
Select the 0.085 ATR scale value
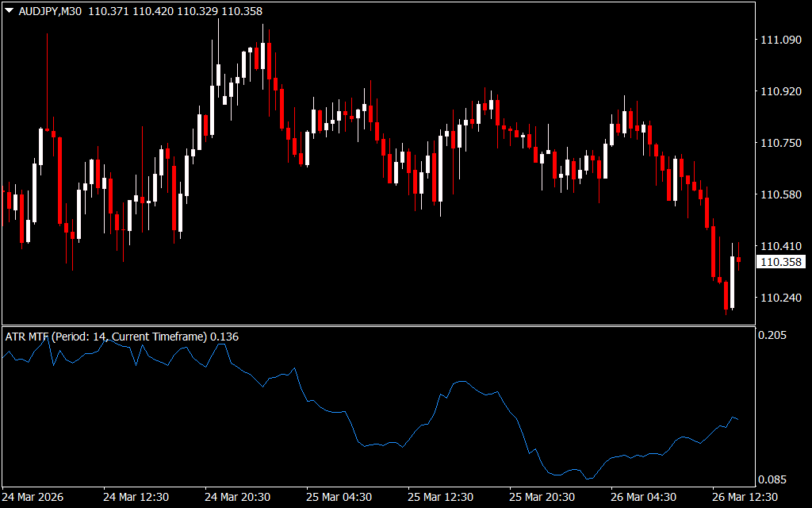coord(775,480)
